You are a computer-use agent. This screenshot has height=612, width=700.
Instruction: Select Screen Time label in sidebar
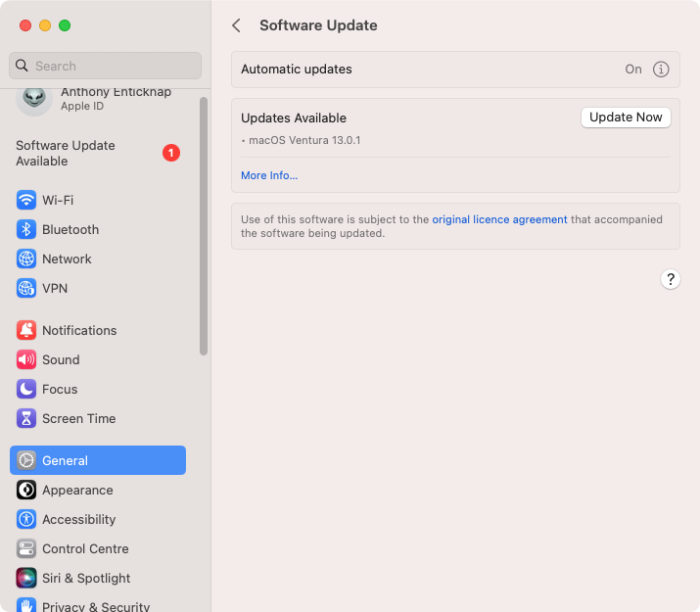coord(79,419)
